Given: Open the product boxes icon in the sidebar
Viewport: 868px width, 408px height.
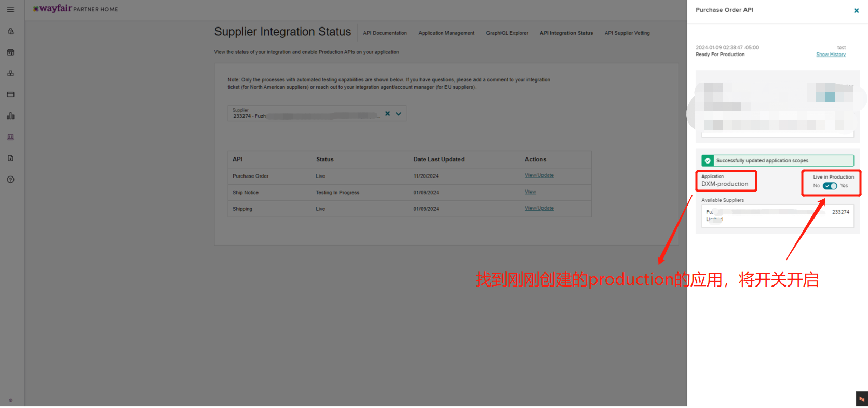Looking at the screenshot, I should point(10,73).
